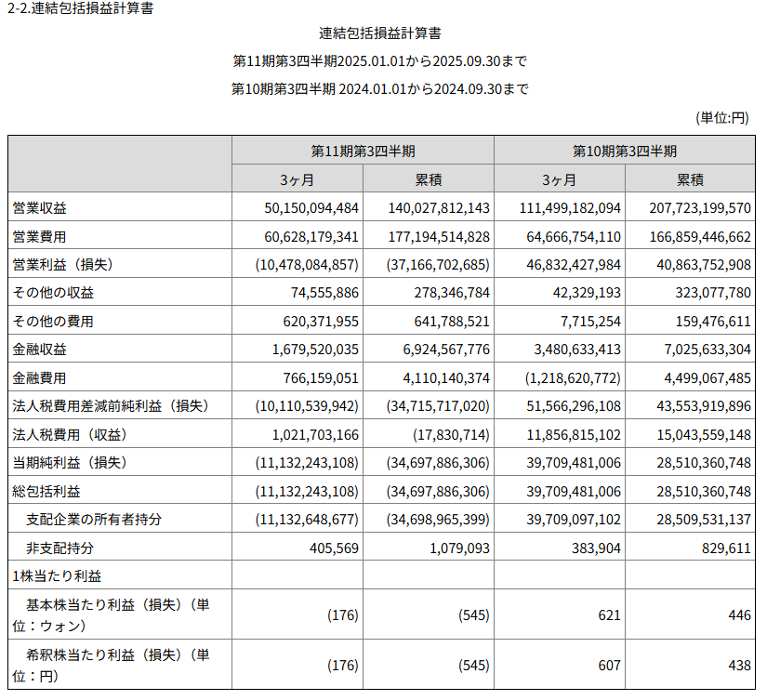Viewport: 767px width, 700px height.
Task: Select the 法人税費用差減前純利益（損失） row label
Action: click(111, 406)
